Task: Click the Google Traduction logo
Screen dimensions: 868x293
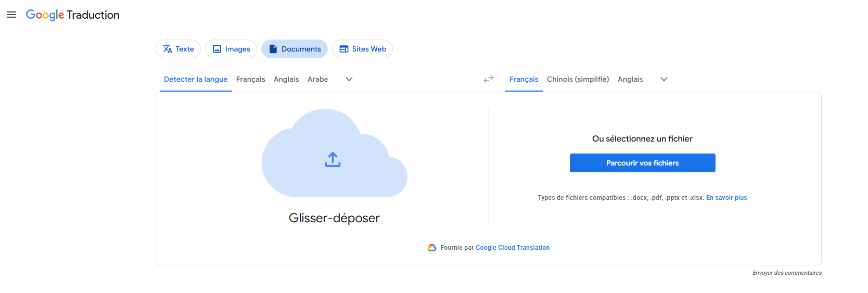Action: (x=72, y=15)
